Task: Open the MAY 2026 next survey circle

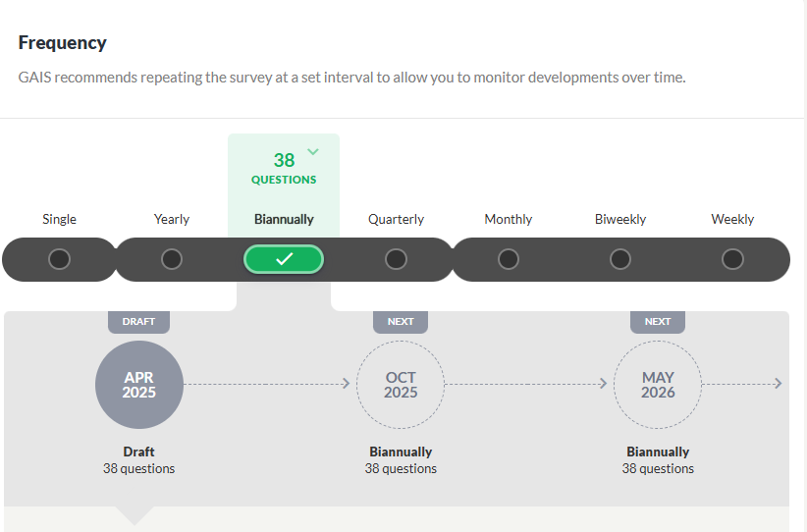Action: [658, 385]
